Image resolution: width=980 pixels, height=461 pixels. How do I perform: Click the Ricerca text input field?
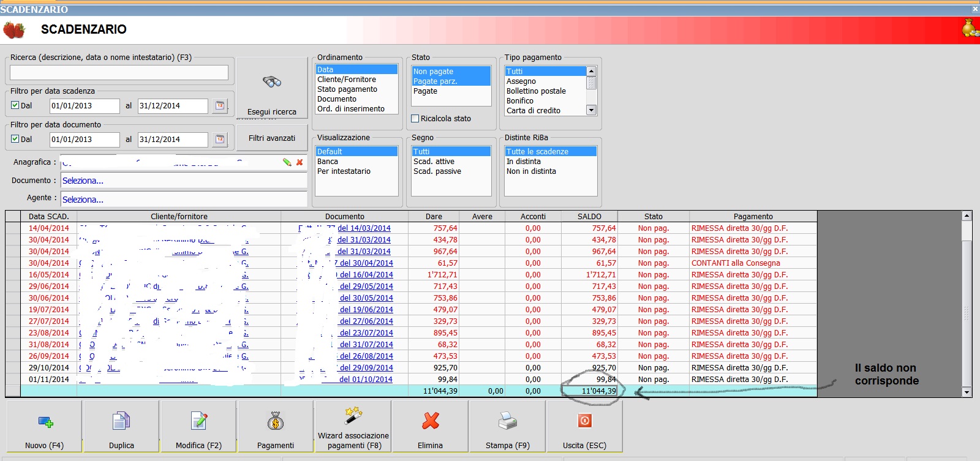119,73
